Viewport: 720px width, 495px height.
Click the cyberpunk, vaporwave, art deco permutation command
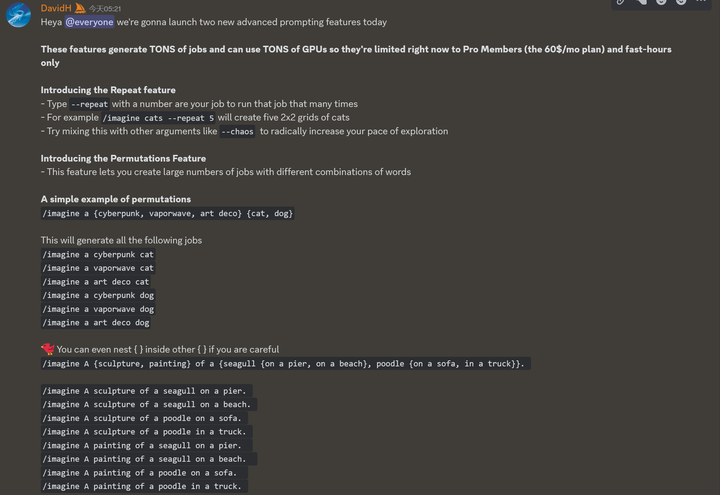[167, 213]
